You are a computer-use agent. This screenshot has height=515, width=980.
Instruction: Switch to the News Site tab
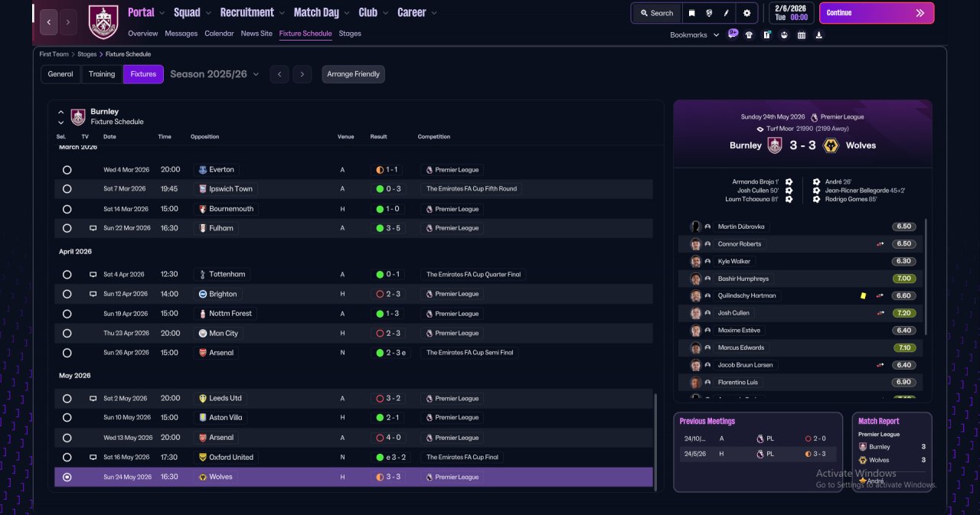(256, 34)
